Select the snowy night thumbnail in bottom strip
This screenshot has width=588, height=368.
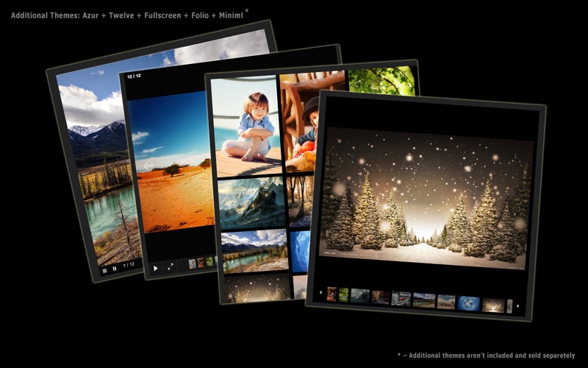click(x=493, y=305)
